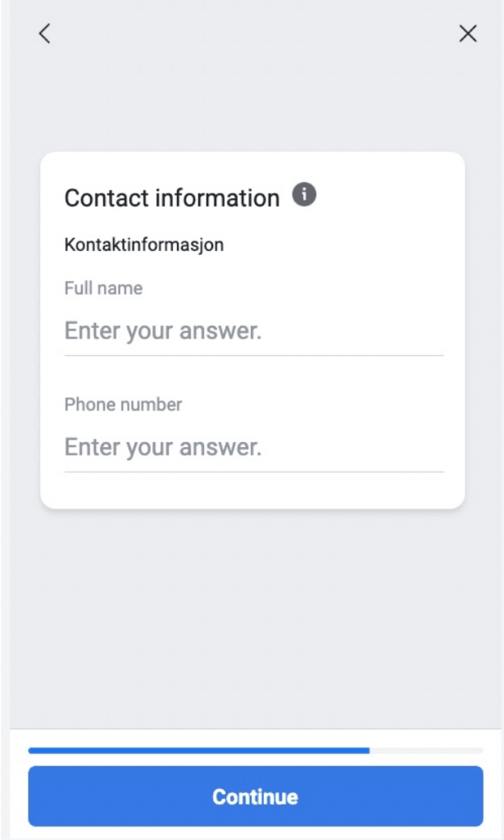Click the underline below the Phone number field
This screenshot has height=840, width=504.
click(x=253, y=472)
